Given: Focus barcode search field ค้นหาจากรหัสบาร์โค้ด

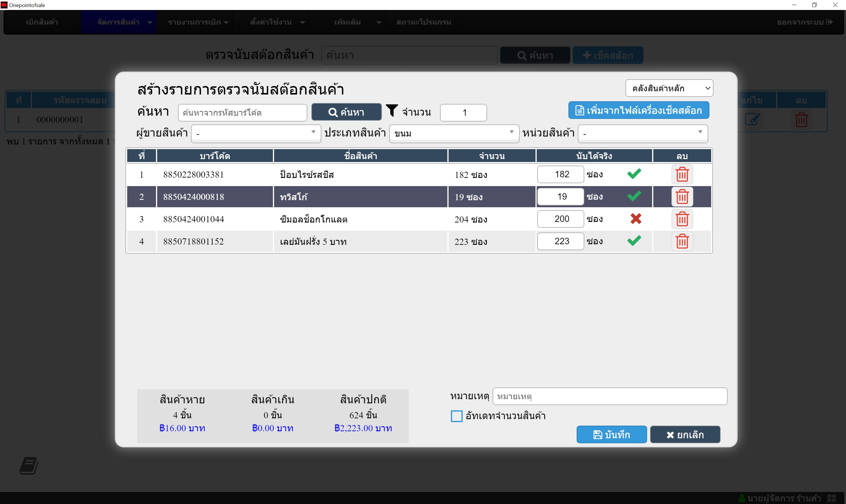Looking at the screenshot, I should [x=242, y=113].
